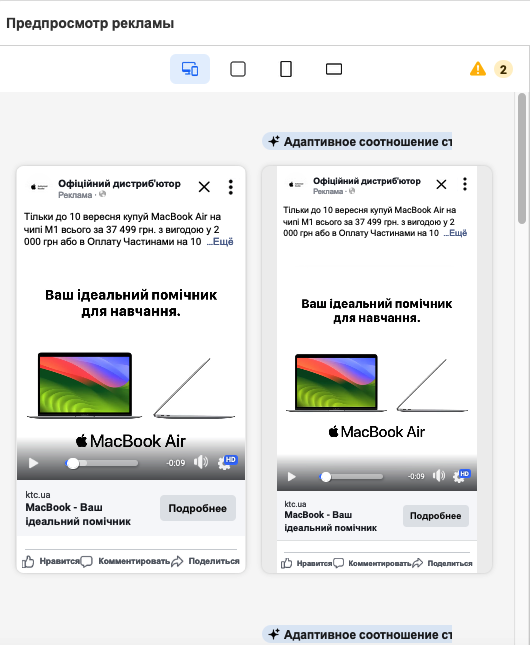Click the upper Адаптивное соотношение label

point(357,142)
